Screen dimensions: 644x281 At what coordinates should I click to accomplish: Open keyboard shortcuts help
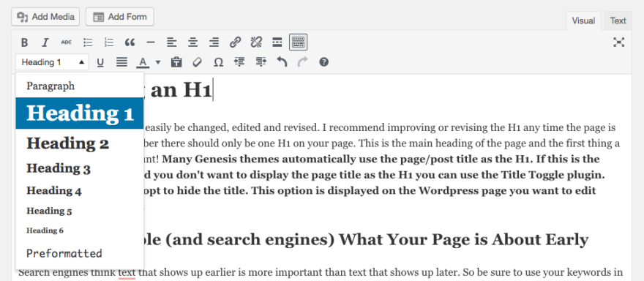pyautogui.click(x=324, y=62)
